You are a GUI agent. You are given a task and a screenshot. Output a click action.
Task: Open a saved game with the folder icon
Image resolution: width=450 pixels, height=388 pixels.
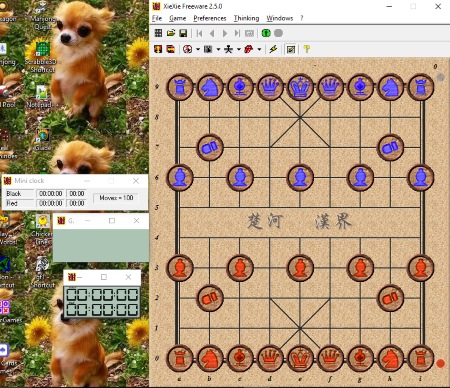point(171,33)
